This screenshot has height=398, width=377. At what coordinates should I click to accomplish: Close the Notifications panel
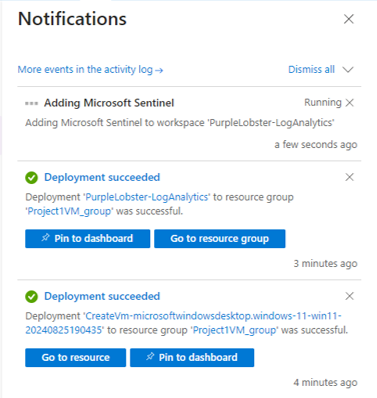click(349, 19)
